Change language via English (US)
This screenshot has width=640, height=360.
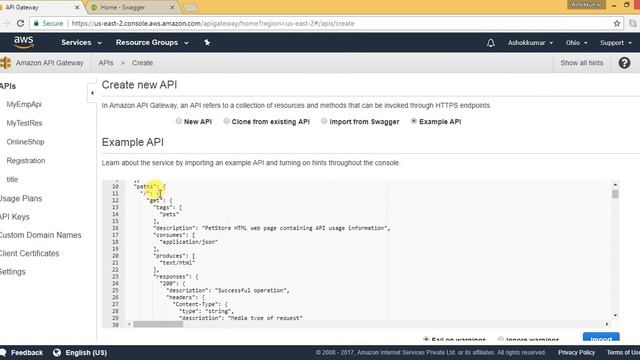tap(86, 353)
